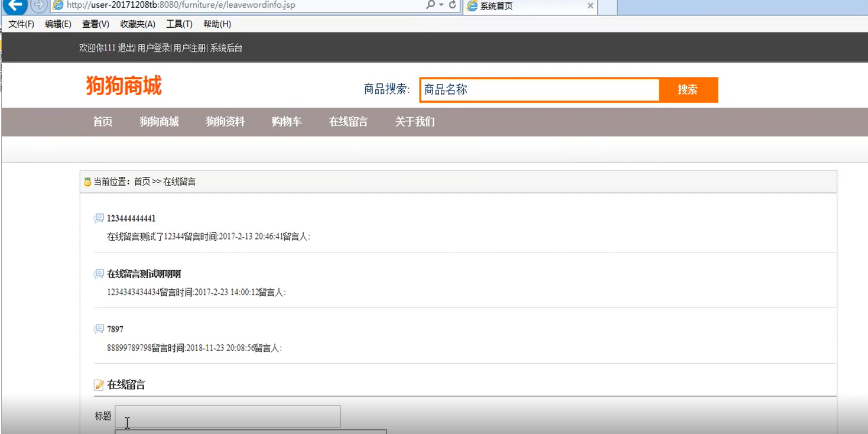Image resolution: width=868 pixels, height=434 pixels.
Task: Click the message title 123444444441
Action: pyautogui.click(x=131, y=218)
